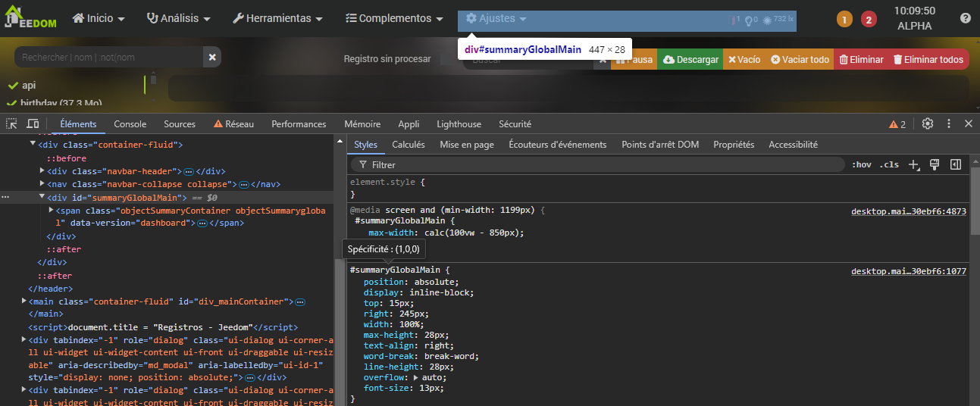Viewport: 980px width, 406px height.
Task: Expand the main div_mainContainer node
Action: point(24,301)
